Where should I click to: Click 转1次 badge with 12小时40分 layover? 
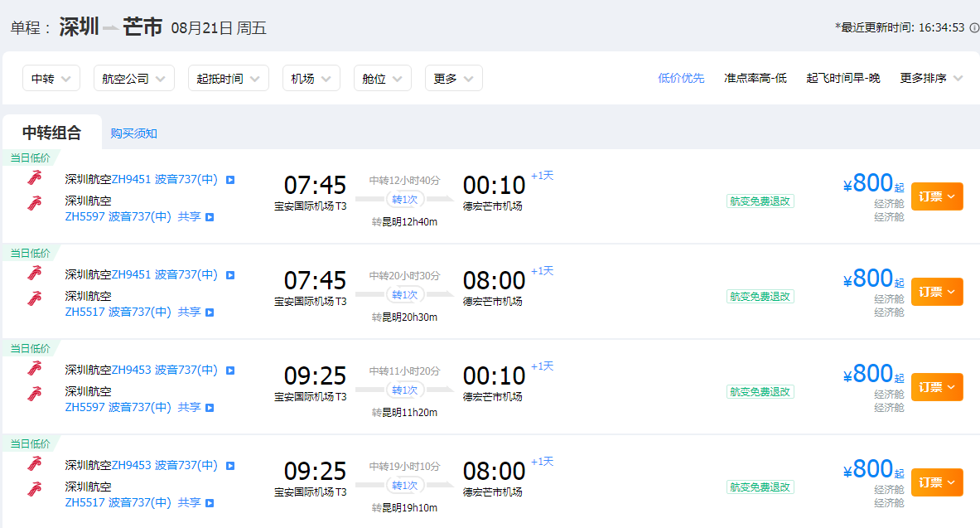404,200
